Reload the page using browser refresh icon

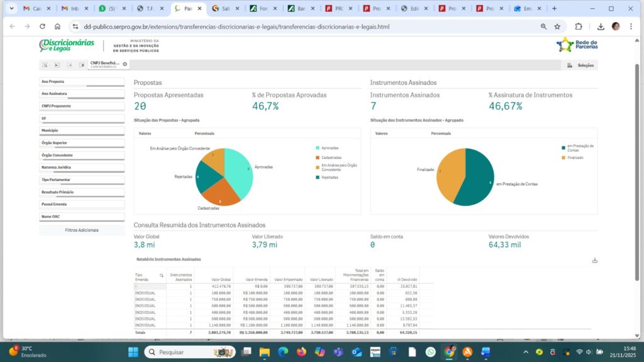(x=42, y=27)
